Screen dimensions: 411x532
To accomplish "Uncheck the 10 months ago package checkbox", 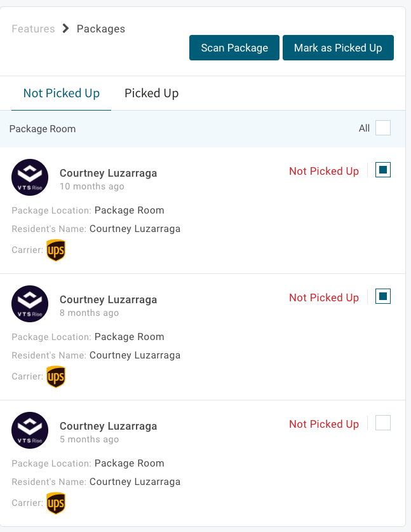I will click(x=383, y=170).
